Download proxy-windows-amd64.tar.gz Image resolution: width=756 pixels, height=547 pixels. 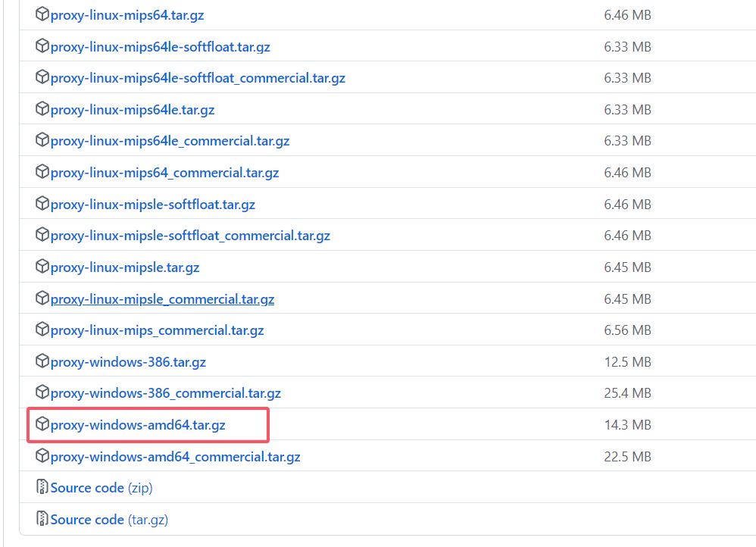point(138,425)
